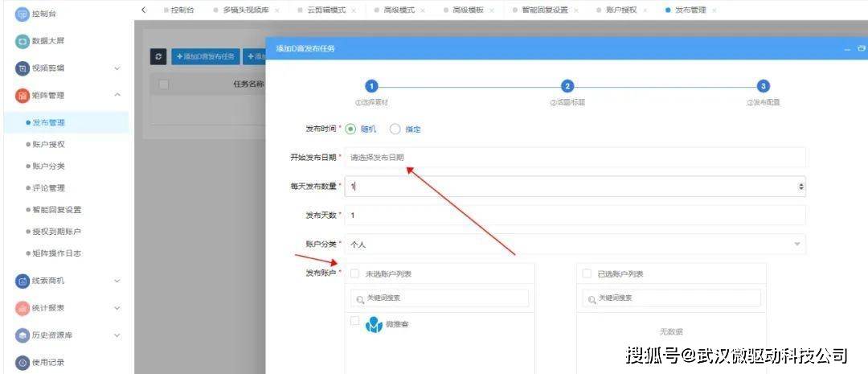Expand the 统计报表 menu chevron
The image size is (868, 374).
click(x=117, y=308)
